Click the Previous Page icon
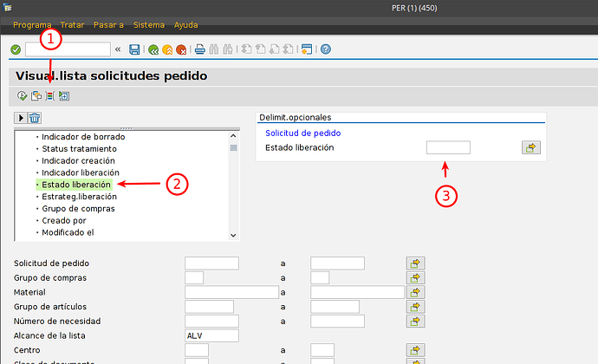The height and width of the screenshot is (364, 598). pyautogui.click(x=261, y=49)
